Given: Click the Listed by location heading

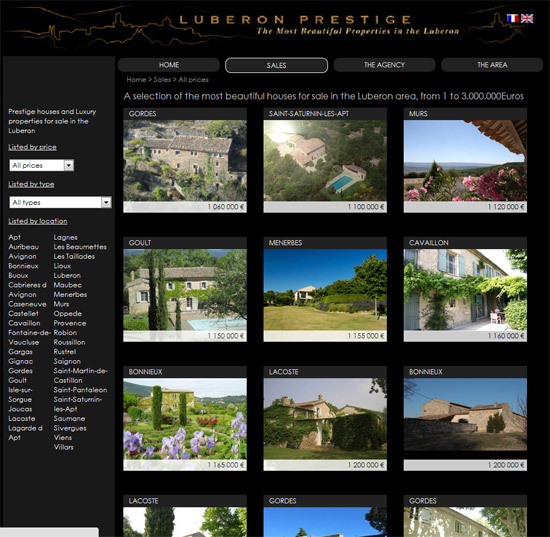Looking at the screenshot, I should (x=38, y=221).
